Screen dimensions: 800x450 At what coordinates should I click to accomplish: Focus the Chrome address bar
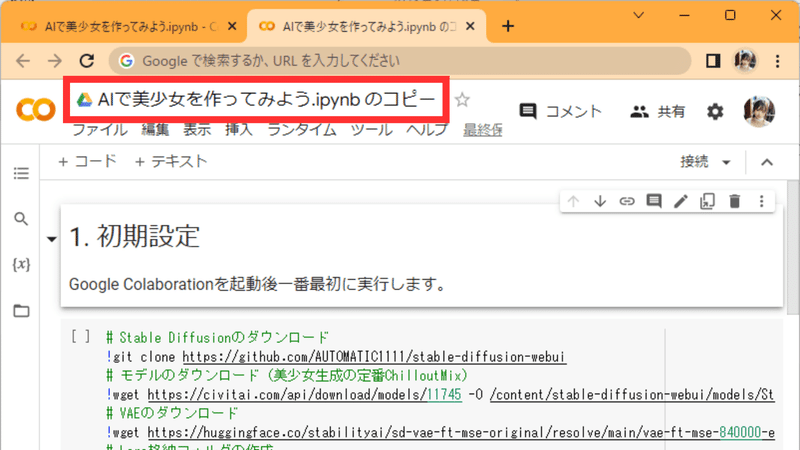point(399,61)
